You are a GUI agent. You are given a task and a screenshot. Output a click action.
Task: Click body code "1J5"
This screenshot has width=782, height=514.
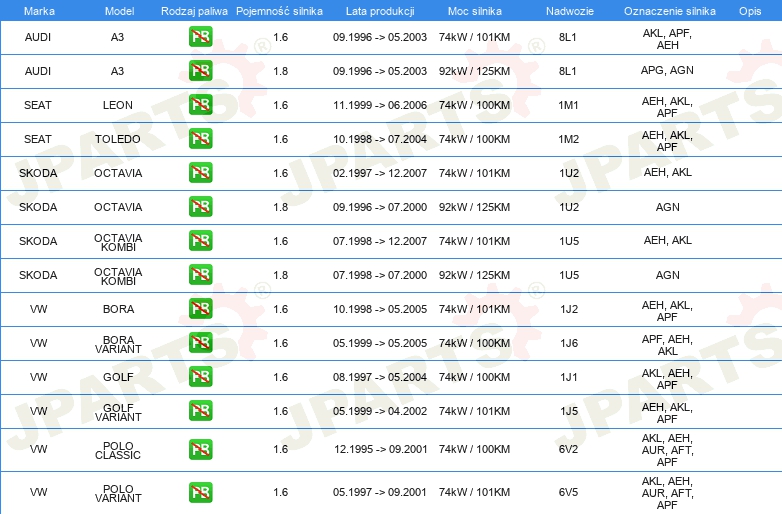pyautogui.click(x=569, y=411)
